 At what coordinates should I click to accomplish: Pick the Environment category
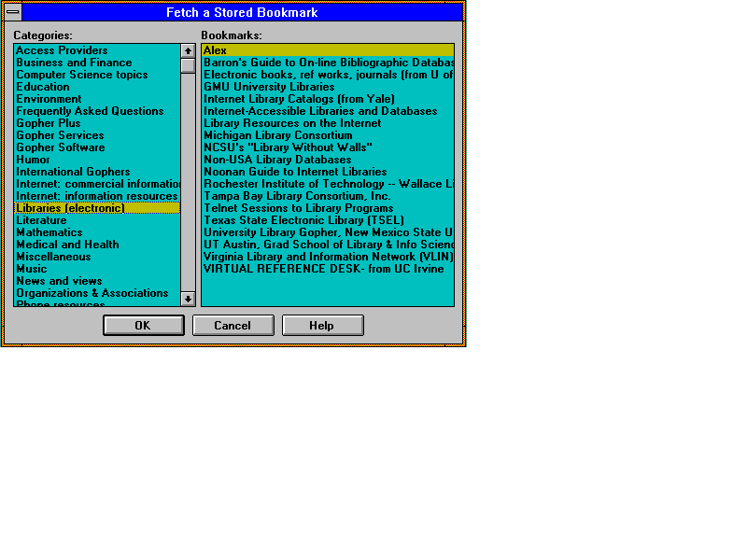97,99
